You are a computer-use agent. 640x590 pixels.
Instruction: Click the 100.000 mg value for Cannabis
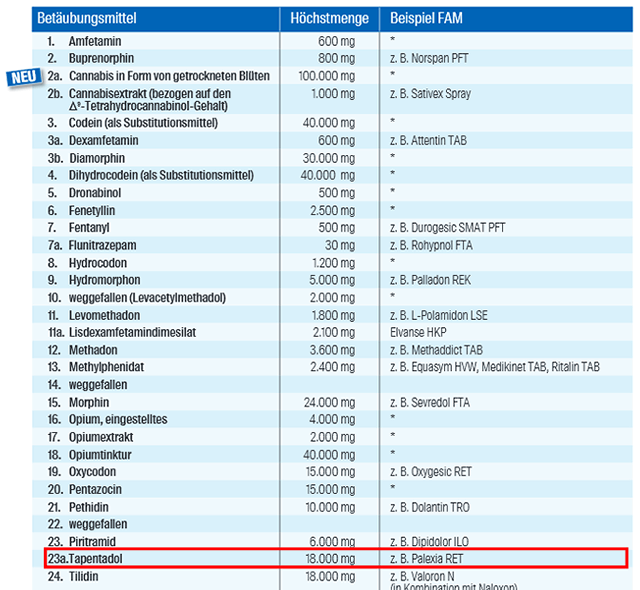tap(327, 76)
